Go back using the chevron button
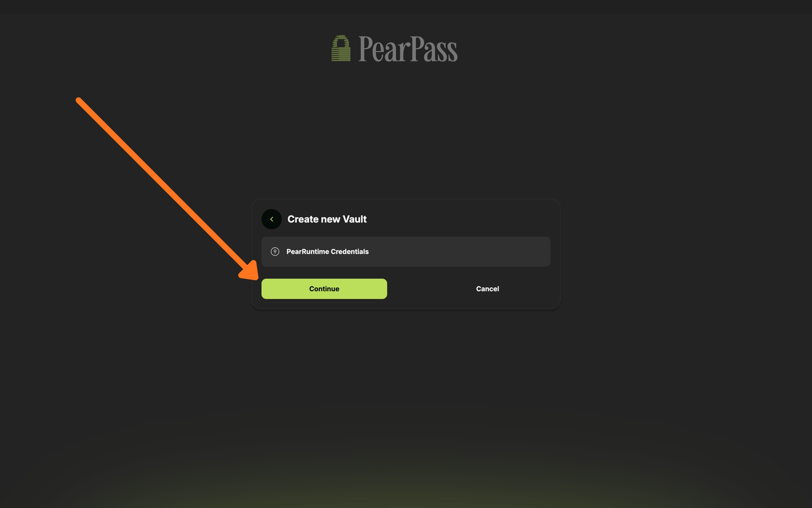The width and height of the screenshot is (812, 508). click(271, 219)
